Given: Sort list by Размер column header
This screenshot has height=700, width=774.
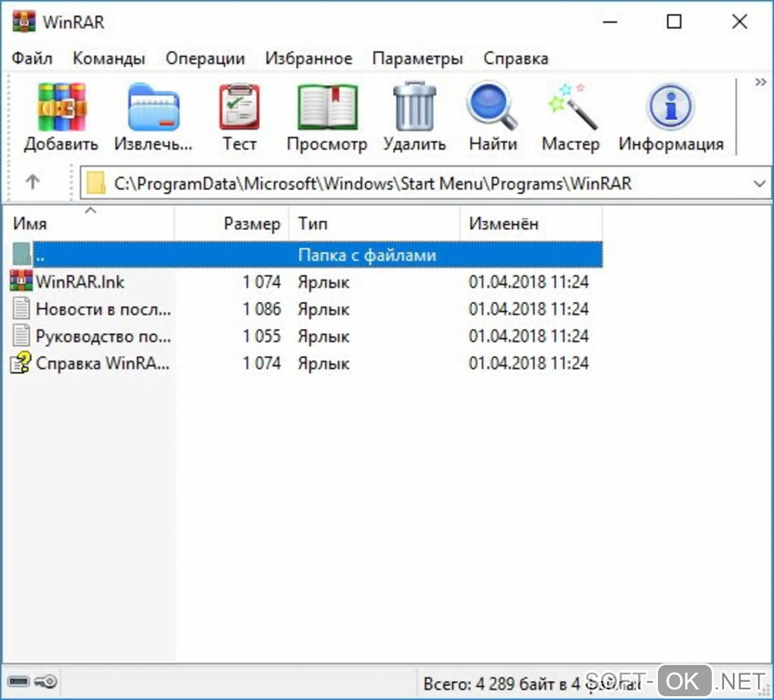Looking at the screenshot, I should [231, 223].
